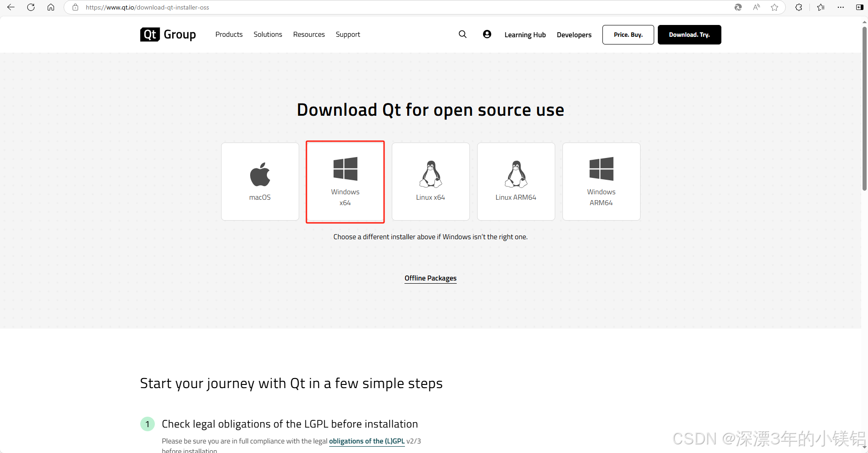Select the Linux x64 installer card
The image size is (868, 453).
[x=431, y=182]
